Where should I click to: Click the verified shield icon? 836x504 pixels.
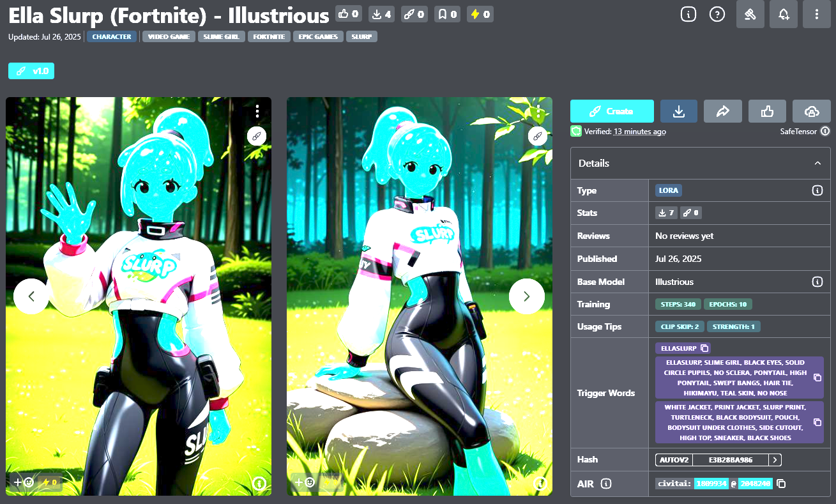pyautogui.click(x=576, y=132)
